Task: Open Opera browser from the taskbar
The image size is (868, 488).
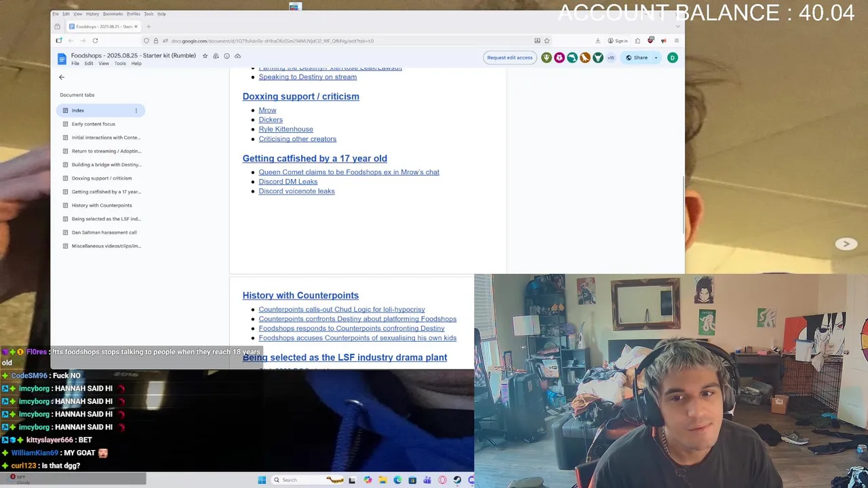Action: point(442,480)
